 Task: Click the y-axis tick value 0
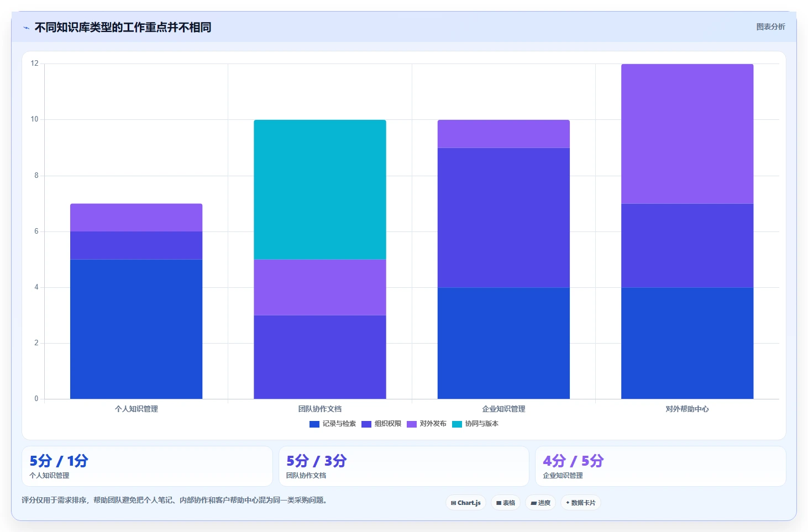tap(36, 399)
